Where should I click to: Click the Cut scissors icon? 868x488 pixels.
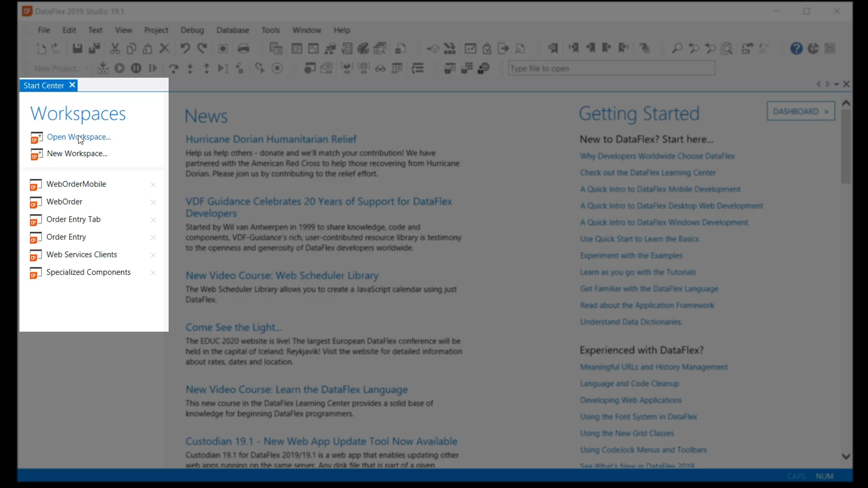click(115, 48)
